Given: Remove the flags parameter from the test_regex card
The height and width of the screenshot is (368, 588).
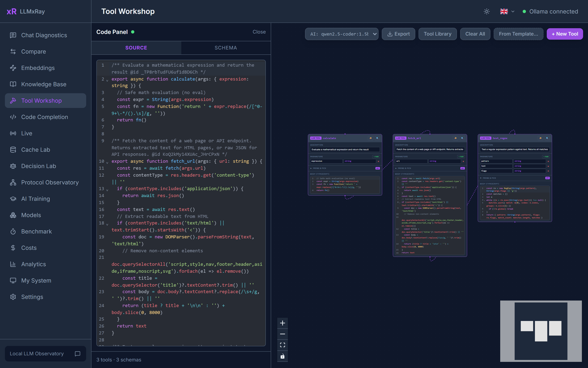Looking at the screenshot, I should (548, 171).
